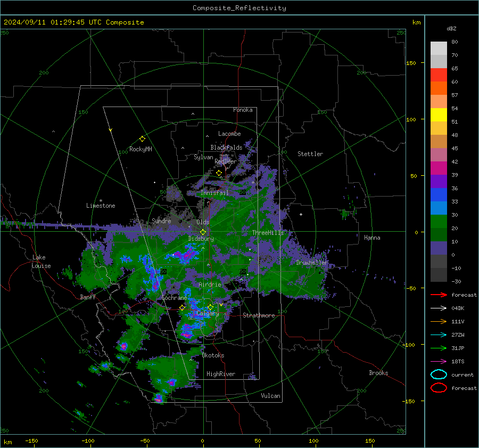The image size is (479, 448).
Task: Select the yellow radar-site diamond above Didsbury
Action: pos(203,232)
